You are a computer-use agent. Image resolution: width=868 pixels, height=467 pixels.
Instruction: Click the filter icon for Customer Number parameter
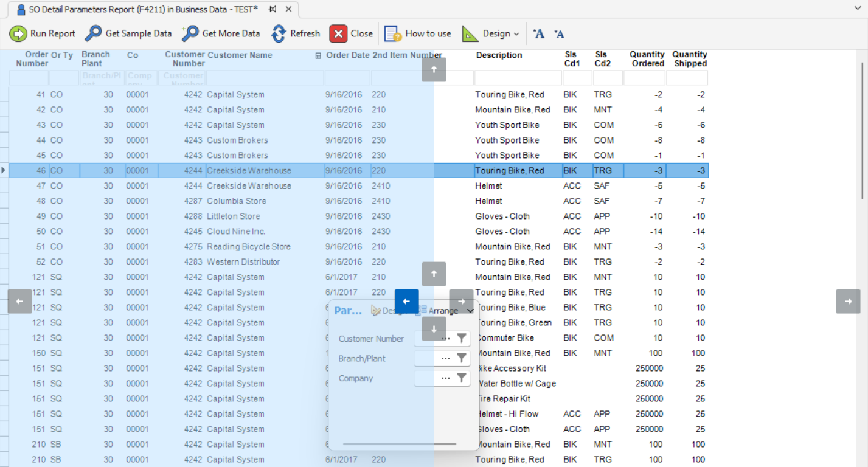pyautogui.click(x=462, y=338)
